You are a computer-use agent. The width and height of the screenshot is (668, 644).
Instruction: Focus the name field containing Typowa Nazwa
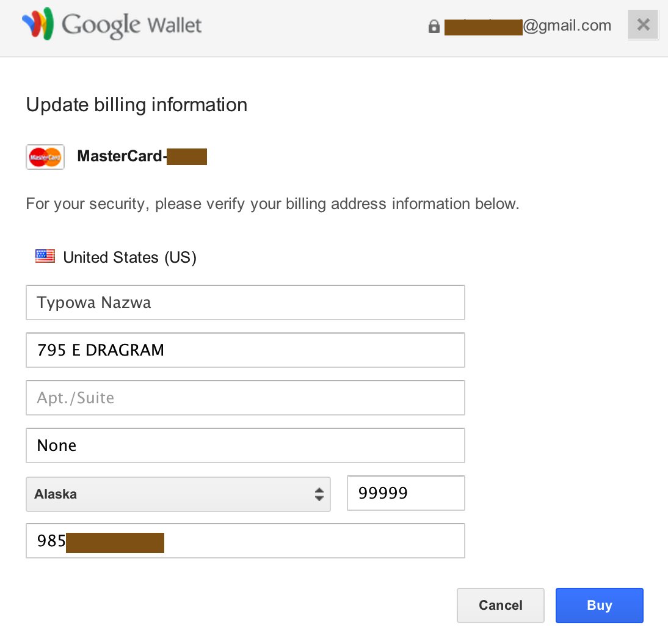(x=245, y=302)
